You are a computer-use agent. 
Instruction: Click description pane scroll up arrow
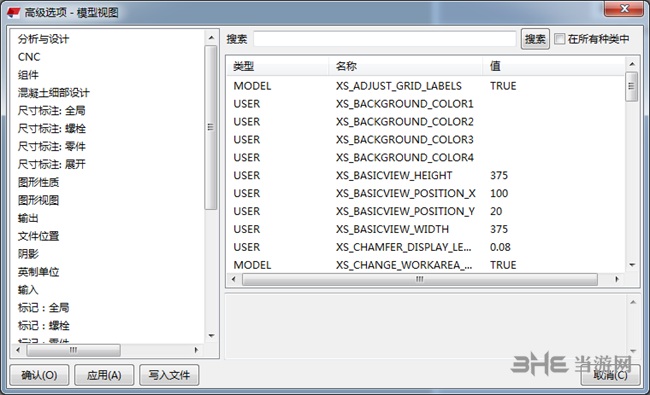633,302
